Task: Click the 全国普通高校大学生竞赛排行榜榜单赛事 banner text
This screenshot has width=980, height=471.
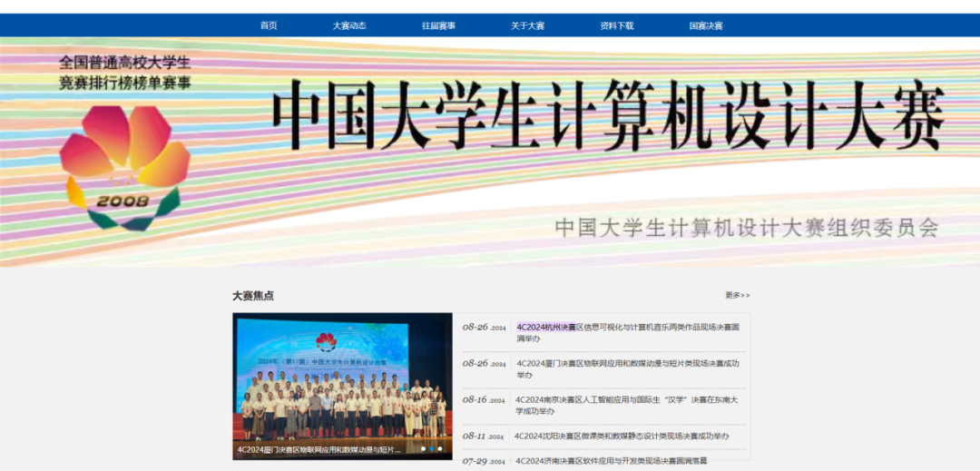Action: click(124, 74)
